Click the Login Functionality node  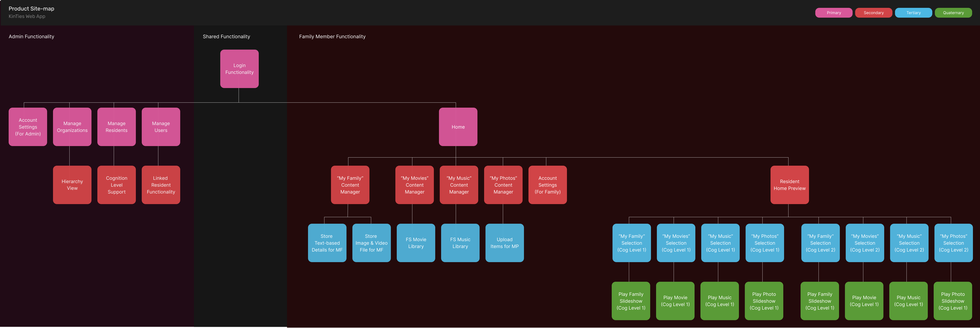239,69
